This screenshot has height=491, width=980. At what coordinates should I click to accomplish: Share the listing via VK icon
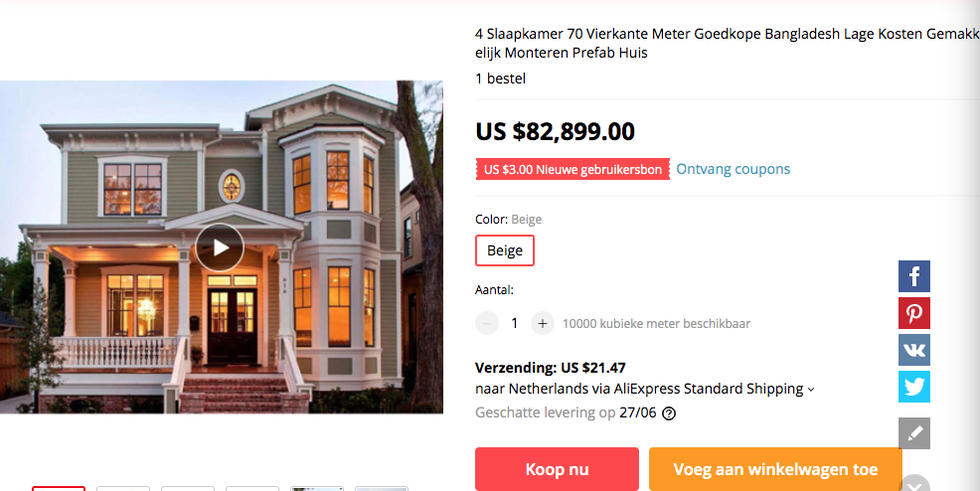[x=914, y=350]
